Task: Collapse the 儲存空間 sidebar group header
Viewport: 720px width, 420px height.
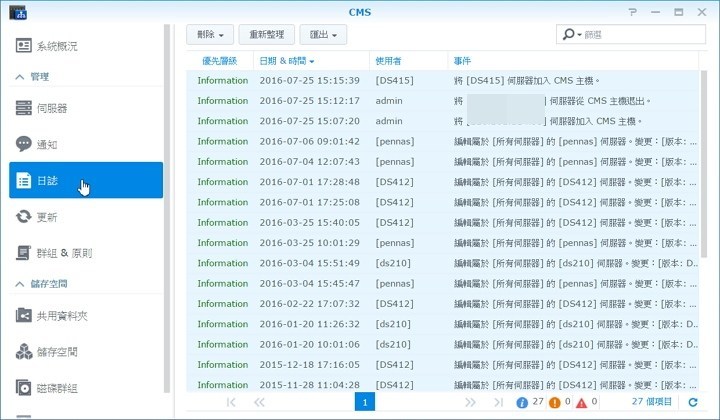Action: coord(20,284)
